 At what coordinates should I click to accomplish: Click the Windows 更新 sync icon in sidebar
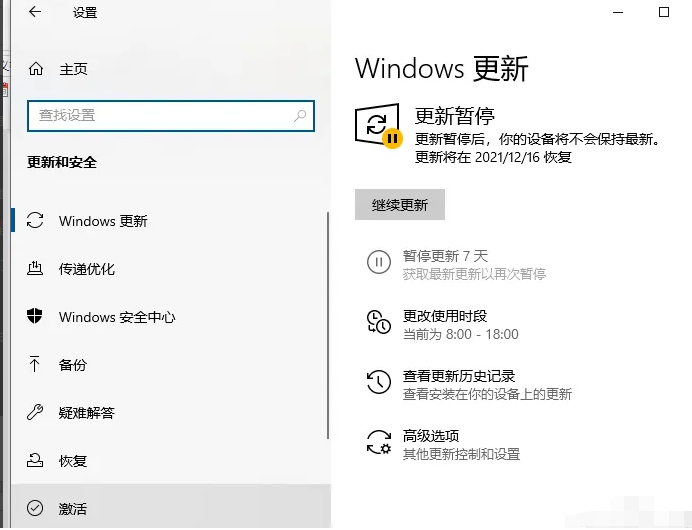pyautogui.click(x=36, y=221)
